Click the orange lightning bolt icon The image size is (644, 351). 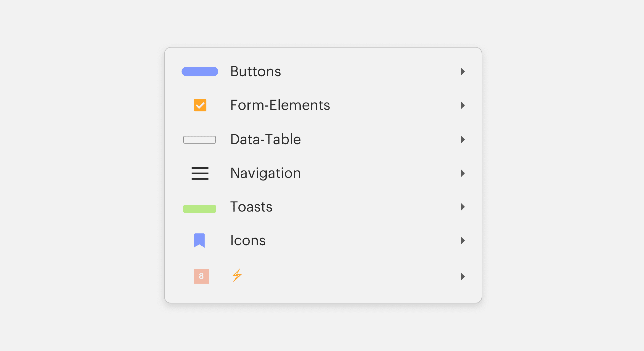[237, 275]
